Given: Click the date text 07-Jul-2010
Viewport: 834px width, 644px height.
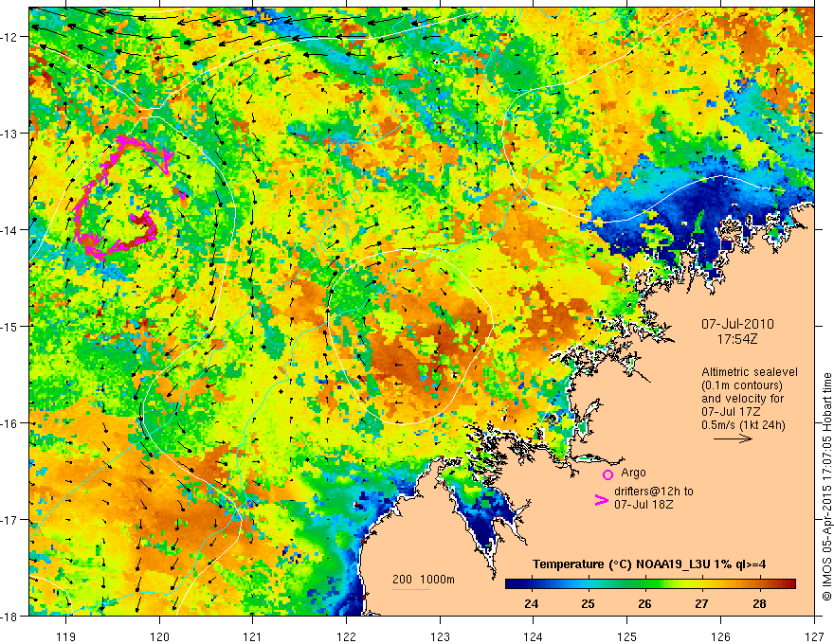Looking at the screenshot, I should pyautogui.click(x=737, y=324).
